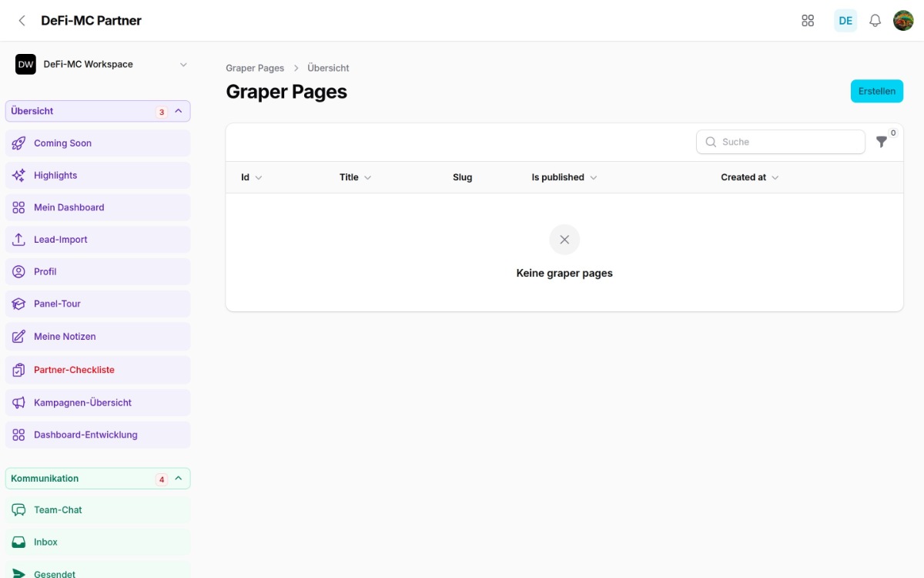
Task: Expand the DeFi-MC Workspace switcher dropdown
Action: click(x=183, y=65)
